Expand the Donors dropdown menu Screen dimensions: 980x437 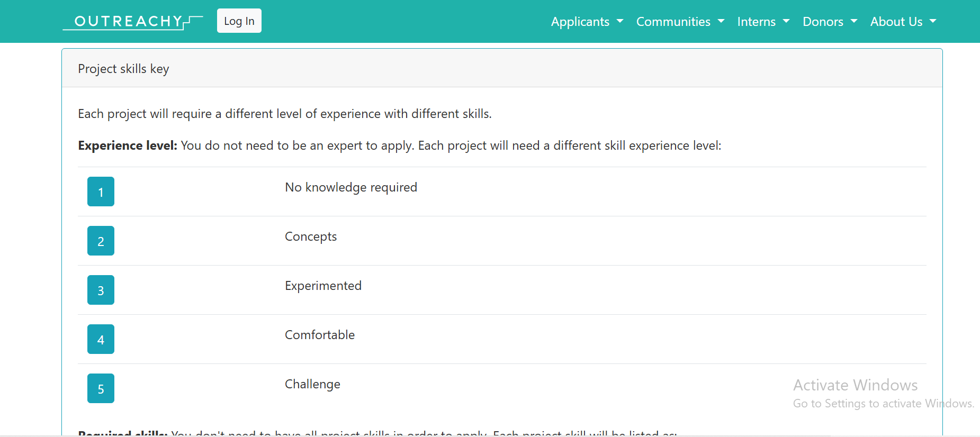(x=830, y=22)
